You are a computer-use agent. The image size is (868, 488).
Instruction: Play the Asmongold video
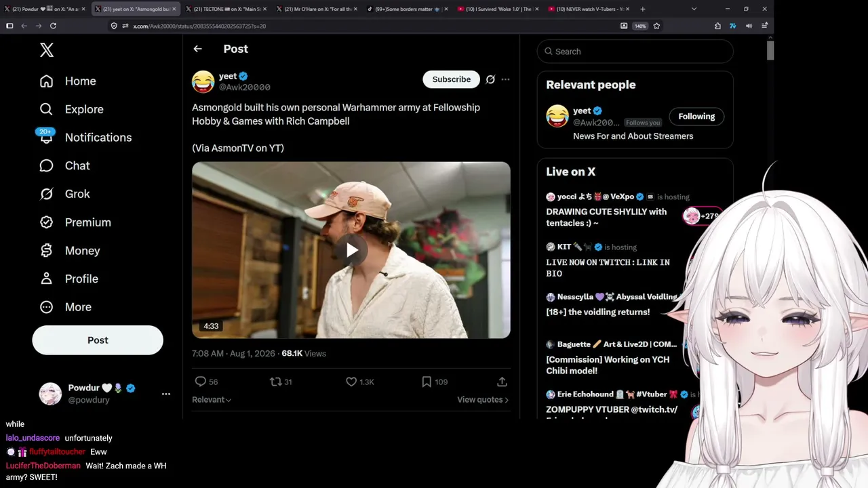351,250
